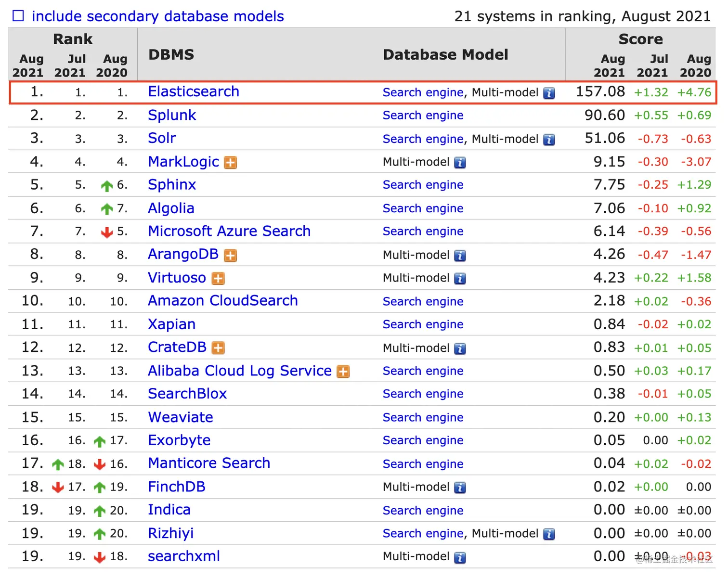Open the MarkLogic DBMS link
This screenshot has height=579, width=728.
coord(183,162)
